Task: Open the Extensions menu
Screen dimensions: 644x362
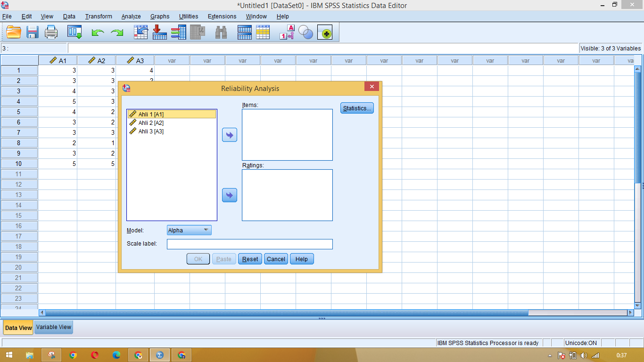Action: coord(222,16)
